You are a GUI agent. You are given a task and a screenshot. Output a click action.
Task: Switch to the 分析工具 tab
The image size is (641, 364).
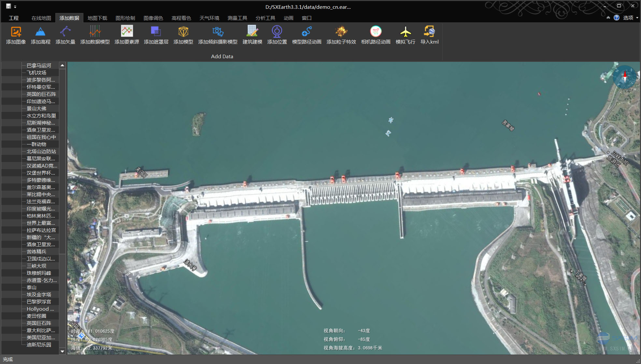coord(265,18)
